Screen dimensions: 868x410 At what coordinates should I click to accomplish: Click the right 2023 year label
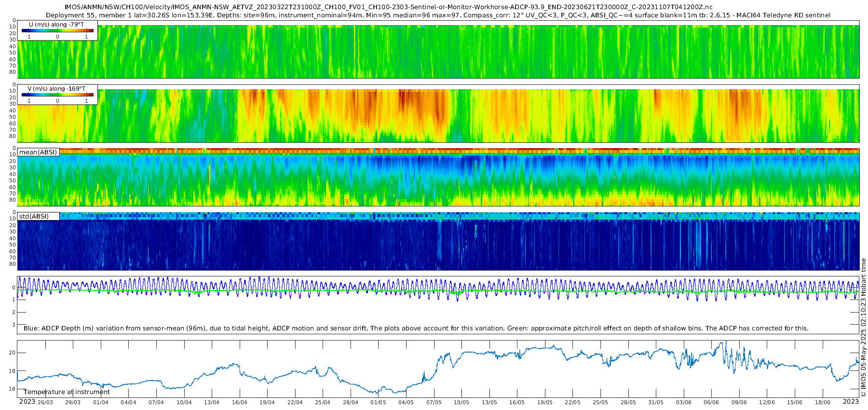[x=851, y=401]
